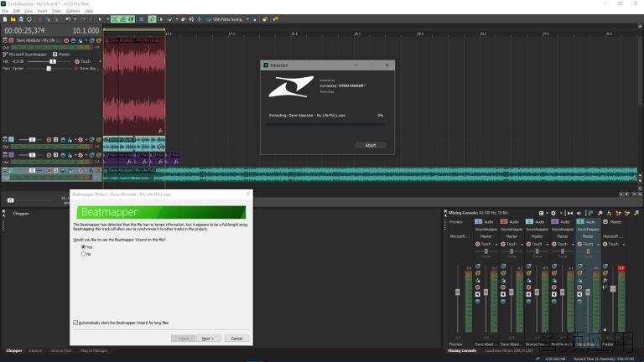Select the red Dave Absolute waveform clip
Viewport: 644px width, 362px height.
[x=134, y=86]
